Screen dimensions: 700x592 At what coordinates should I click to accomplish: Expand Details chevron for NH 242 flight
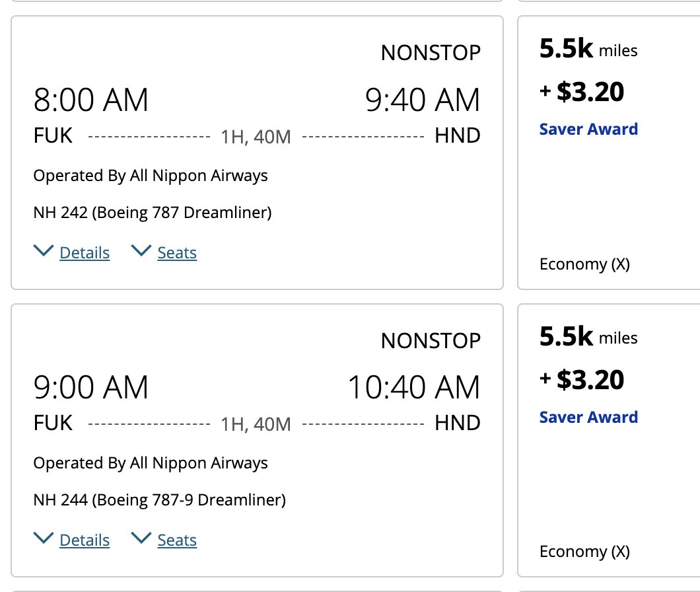[43, 251]
